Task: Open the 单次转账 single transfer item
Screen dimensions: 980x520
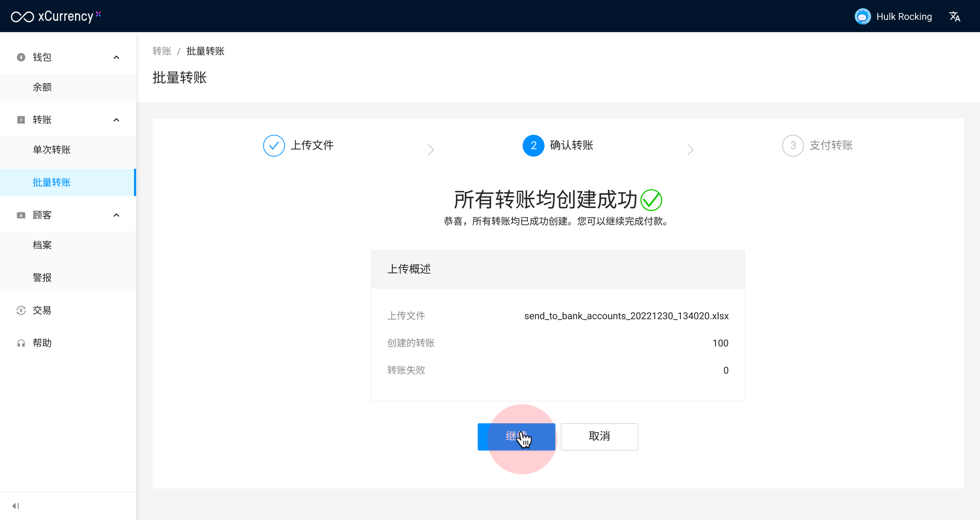Action: (x=52, y=150)
